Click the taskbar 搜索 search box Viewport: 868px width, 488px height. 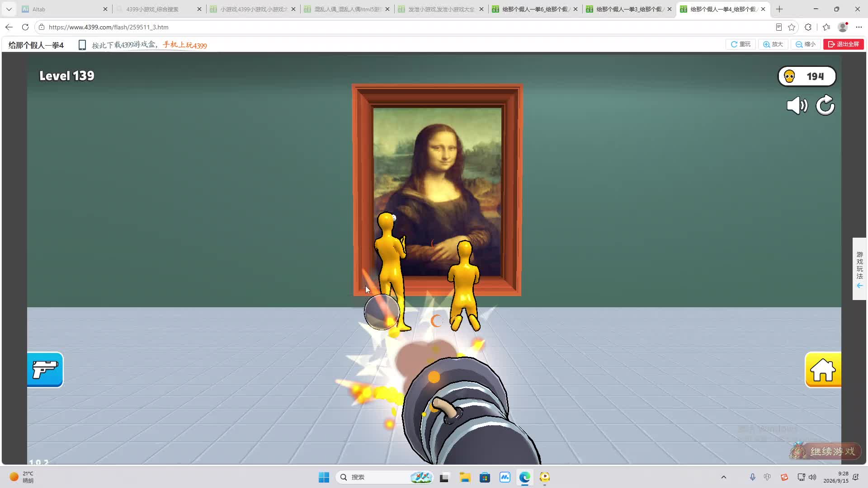click(x=385, y=477)
